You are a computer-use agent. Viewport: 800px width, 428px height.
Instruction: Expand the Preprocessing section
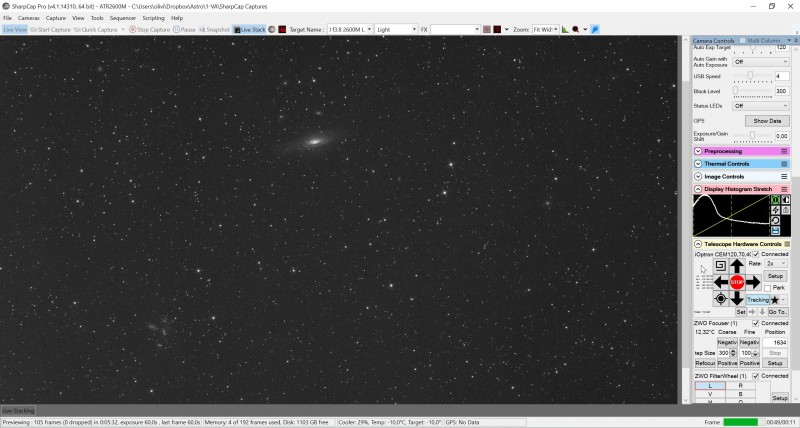[x=698, y=151]
